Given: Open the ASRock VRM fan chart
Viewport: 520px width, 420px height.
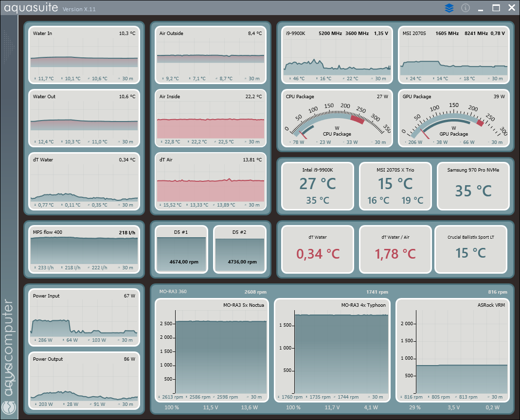Looking at the screenshot, I should [453, 350].
